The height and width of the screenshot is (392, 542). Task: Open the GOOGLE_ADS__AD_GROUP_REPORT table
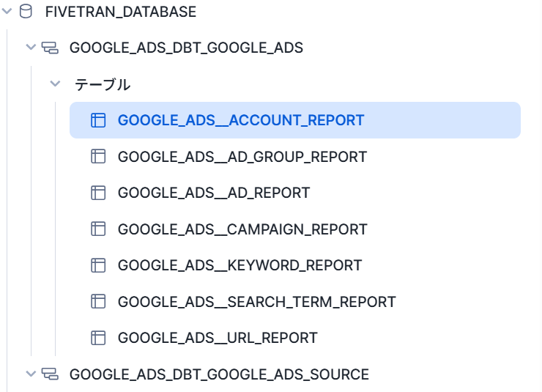(x=242, y=157)
